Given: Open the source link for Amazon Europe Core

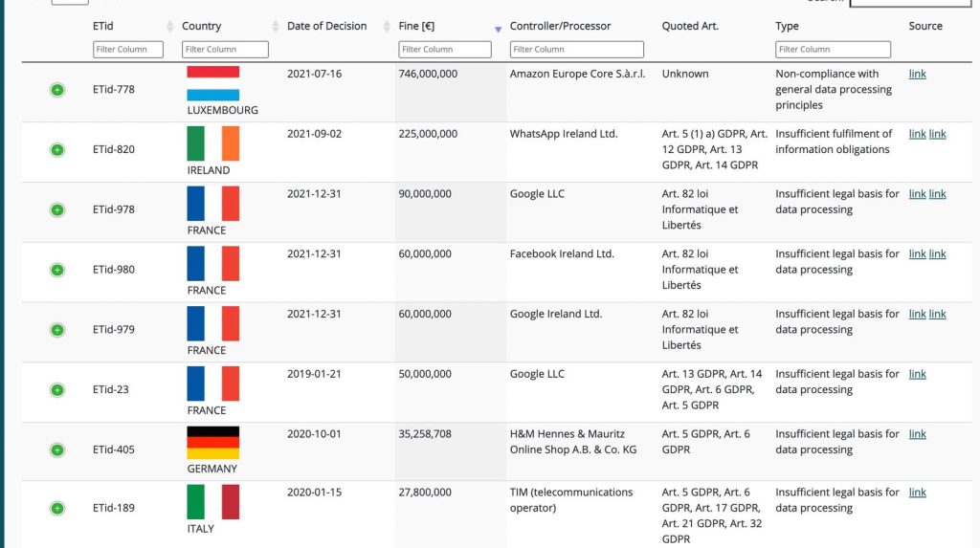Looking at the screenshot, I should pos(918,74).
